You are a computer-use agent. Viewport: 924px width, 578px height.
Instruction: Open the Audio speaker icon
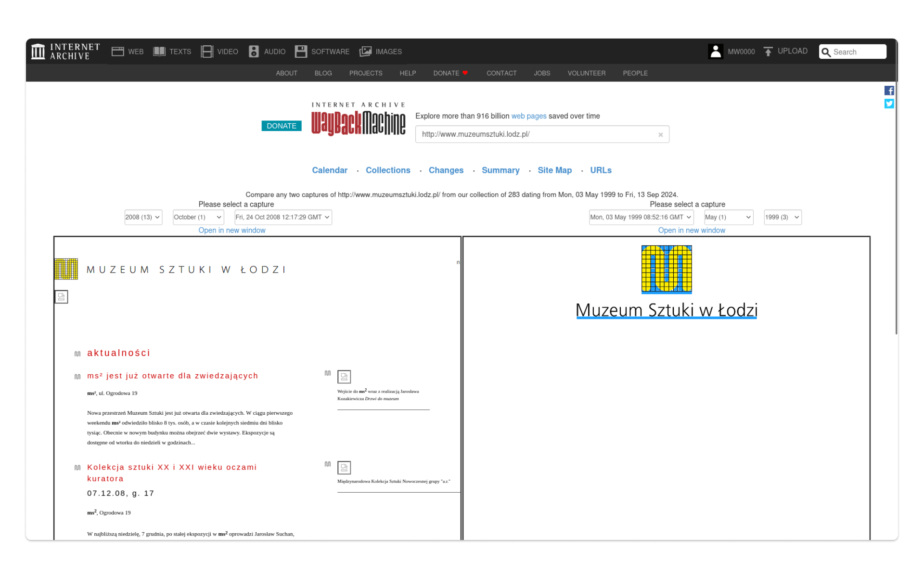coord(254,52)
